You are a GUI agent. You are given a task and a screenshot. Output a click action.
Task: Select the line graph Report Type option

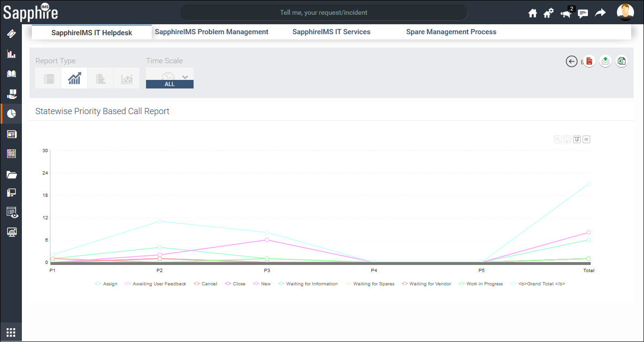click(x=74, y=78)
